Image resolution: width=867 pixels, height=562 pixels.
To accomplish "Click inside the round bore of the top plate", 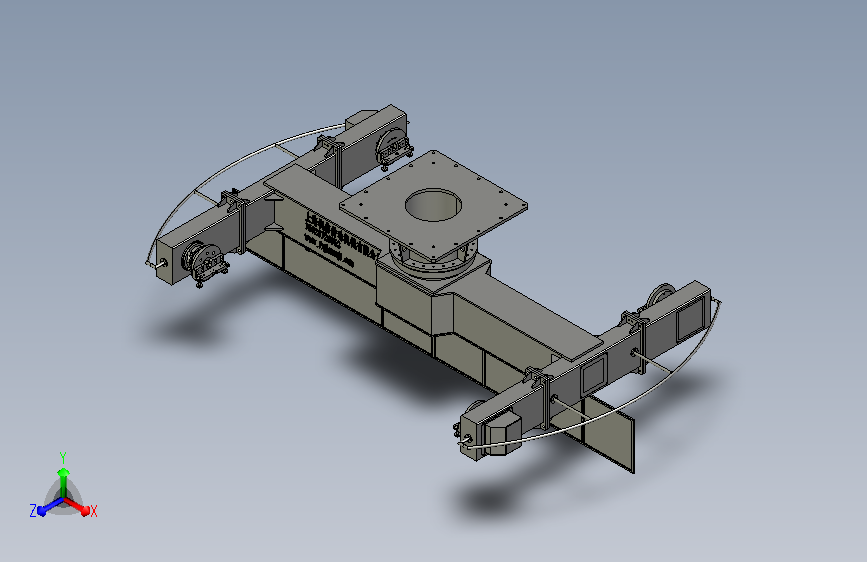I will tap(433, 205).
